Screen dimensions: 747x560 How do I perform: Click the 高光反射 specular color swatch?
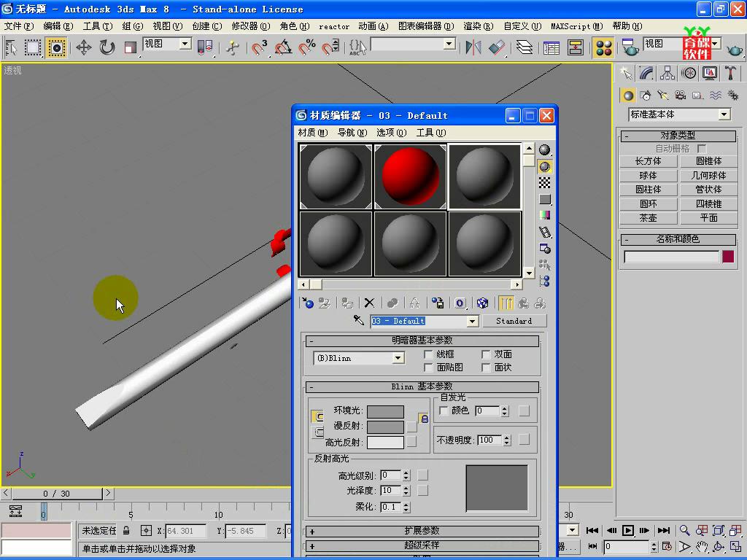[385, 443]
